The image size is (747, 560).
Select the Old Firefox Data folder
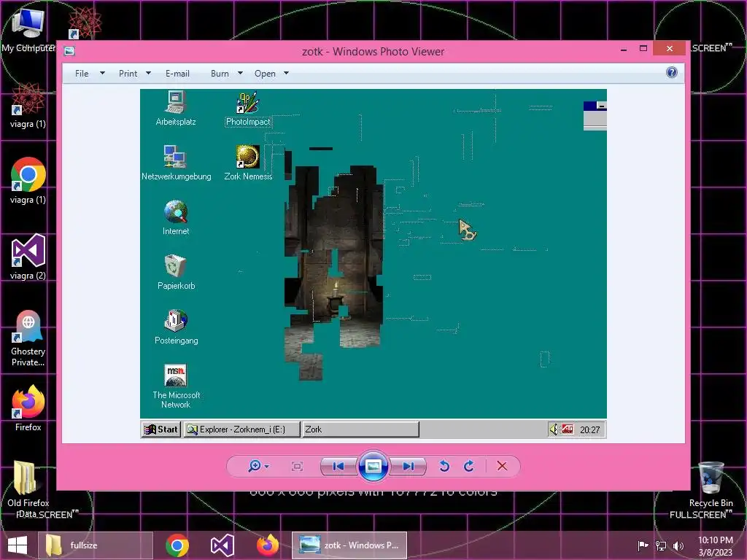(28, 489)
